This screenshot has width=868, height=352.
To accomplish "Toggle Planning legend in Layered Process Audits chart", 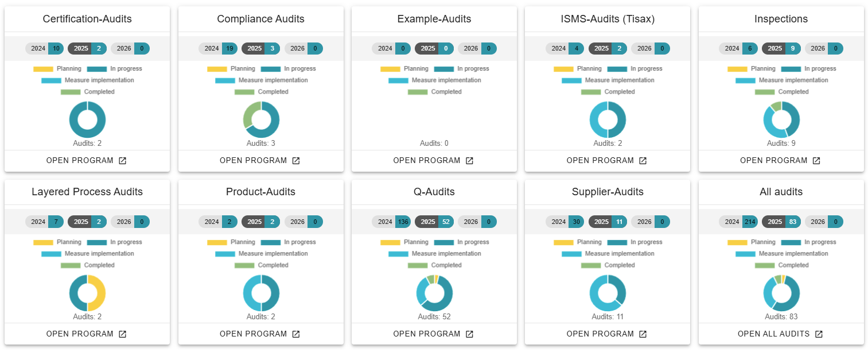I will (x=57, y=242).
